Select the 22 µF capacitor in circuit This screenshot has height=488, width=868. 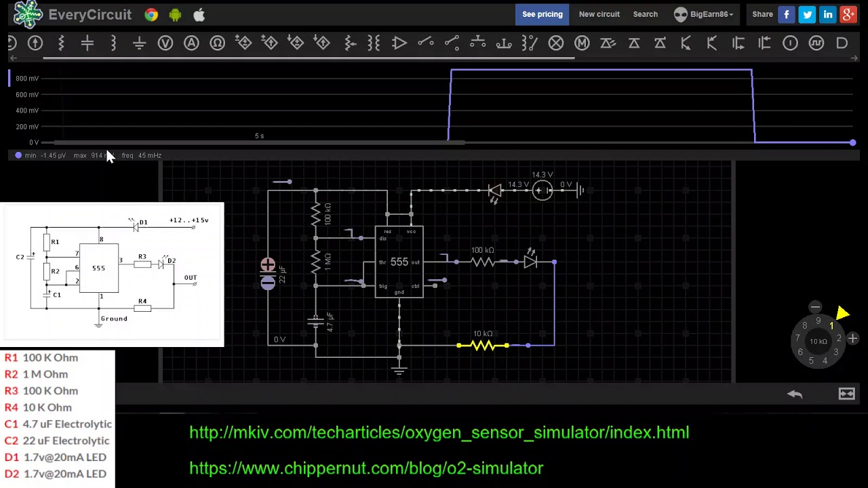[269, 274]
